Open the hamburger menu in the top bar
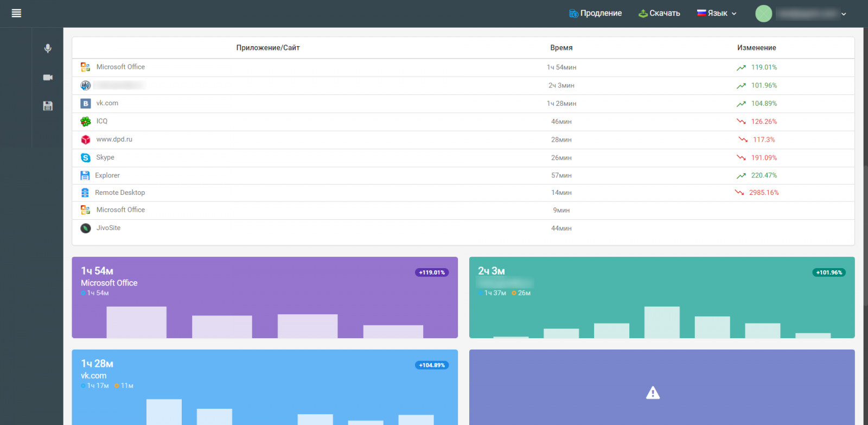868x425 pixels. click(x=16, y=13)
